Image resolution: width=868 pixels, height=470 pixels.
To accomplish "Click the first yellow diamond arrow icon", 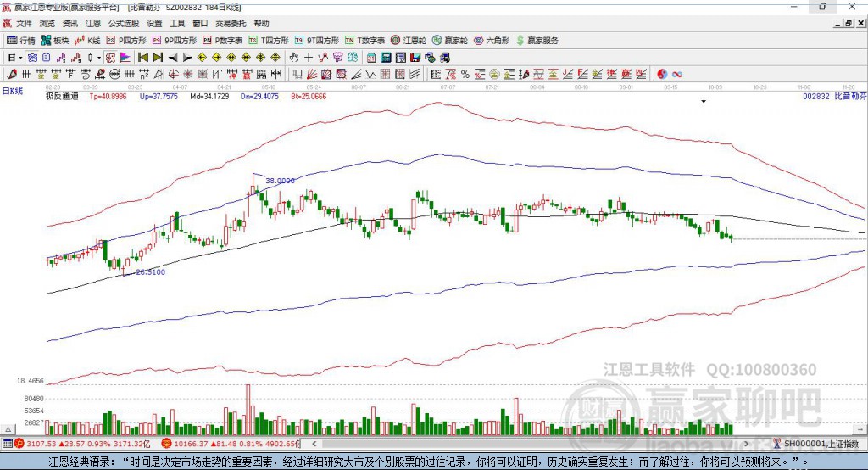I will [x=202, y=58].
